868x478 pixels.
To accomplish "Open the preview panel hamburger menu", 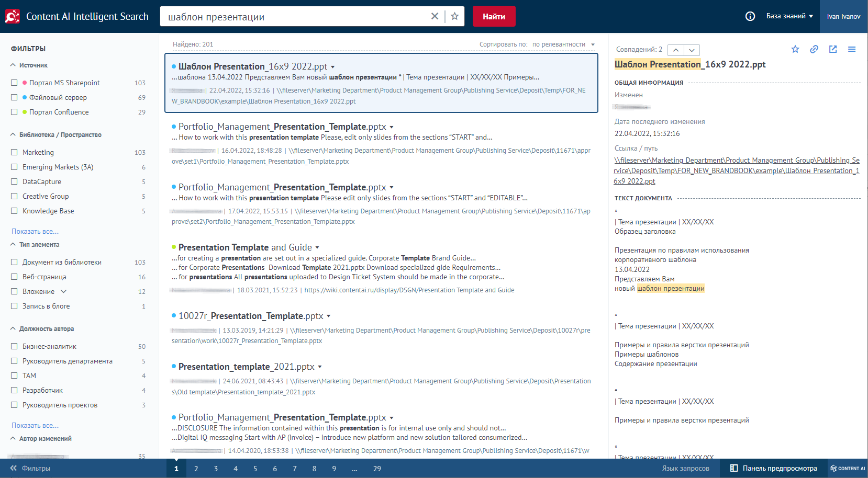I will coord(852,49).
